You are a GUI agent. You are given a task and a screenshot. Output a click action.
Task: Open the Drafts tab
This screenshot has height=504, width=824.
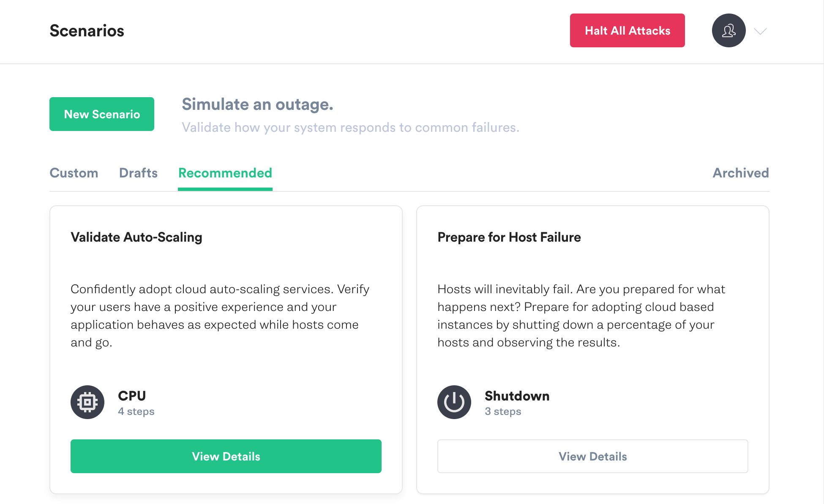(138, 173)
